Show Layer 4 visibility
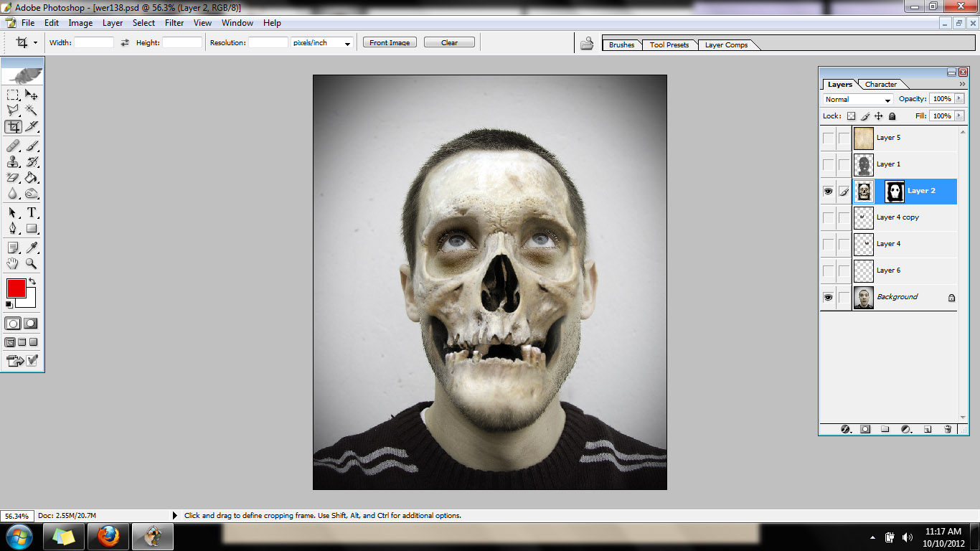The width and height of the screenshot is (980, 551). click(x=829, y=244)
